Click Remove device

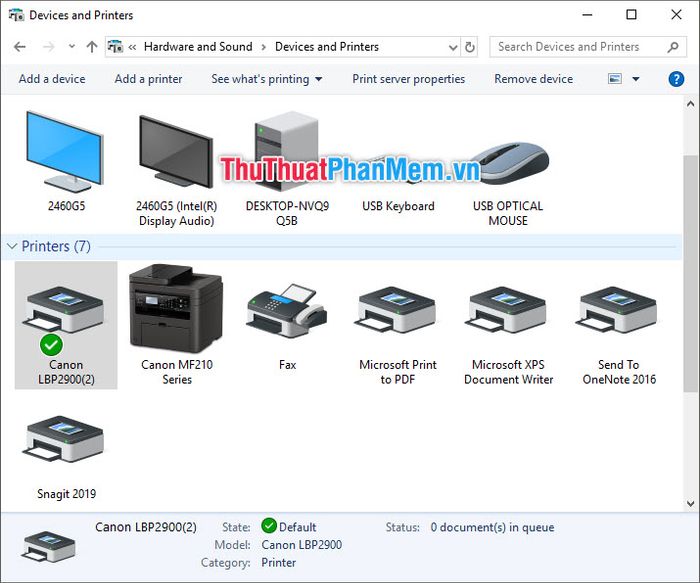pyautogui.click(x=533, y=79)
